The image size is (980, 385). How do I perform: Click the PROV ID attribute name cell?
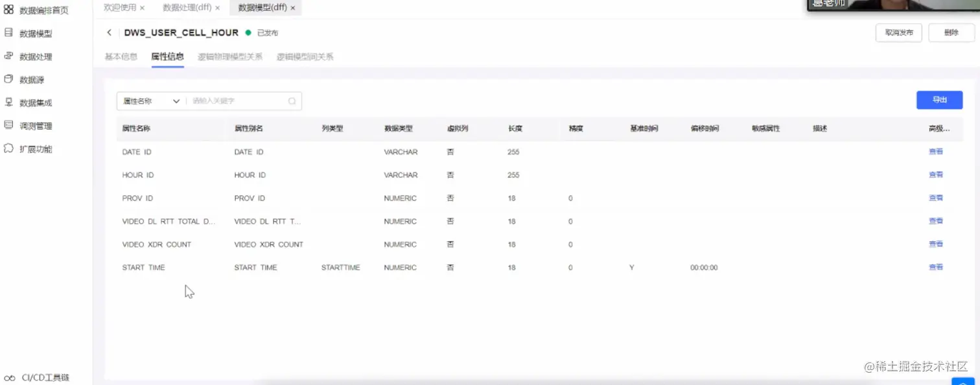(x=137, y=198)
